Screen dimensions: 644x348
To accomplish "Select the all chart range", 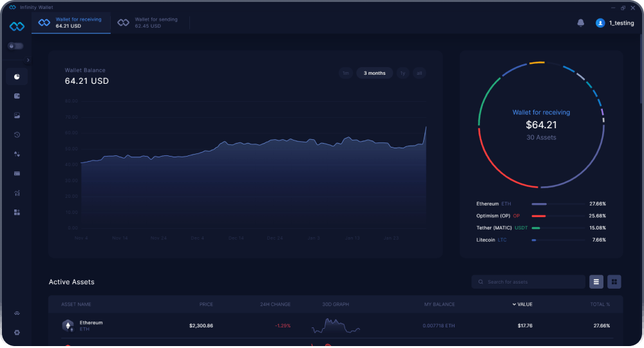I will click(419, 73).
